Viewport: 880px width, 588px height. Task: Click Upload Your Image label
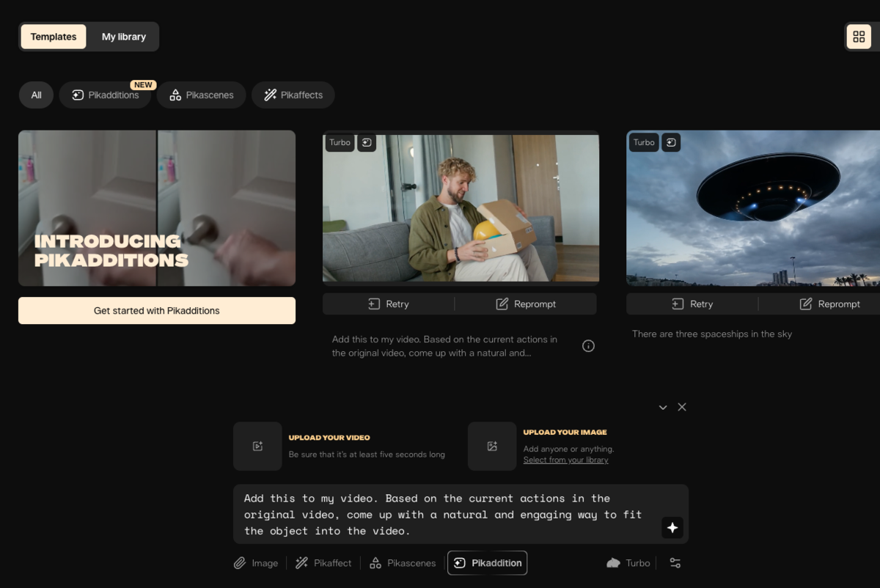coord(565,433)
